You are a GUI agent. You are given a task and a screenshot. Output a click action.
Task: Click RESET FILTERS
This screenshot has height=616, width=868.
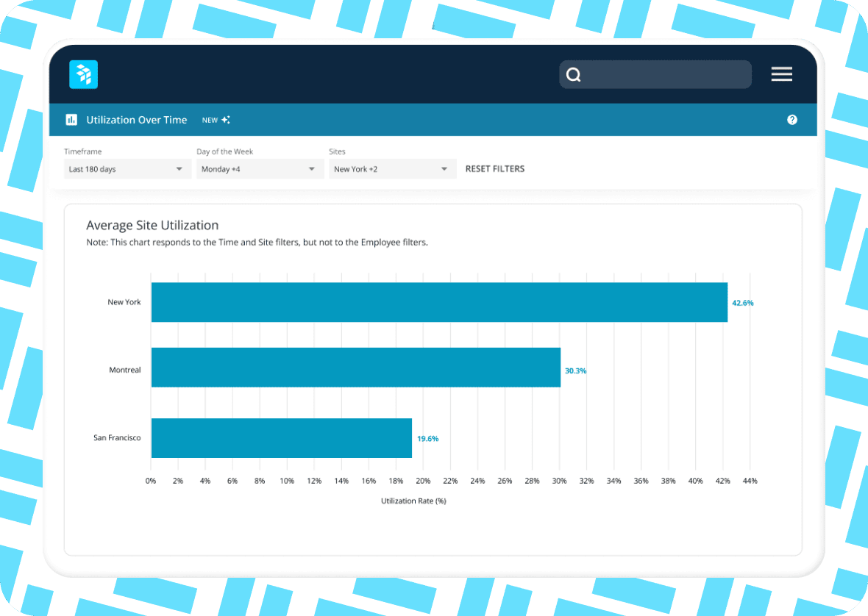click(x=494, y=168)
